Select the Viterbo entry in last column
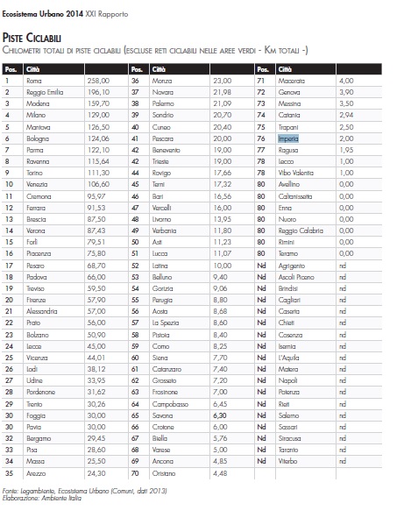 coord(287,461)
